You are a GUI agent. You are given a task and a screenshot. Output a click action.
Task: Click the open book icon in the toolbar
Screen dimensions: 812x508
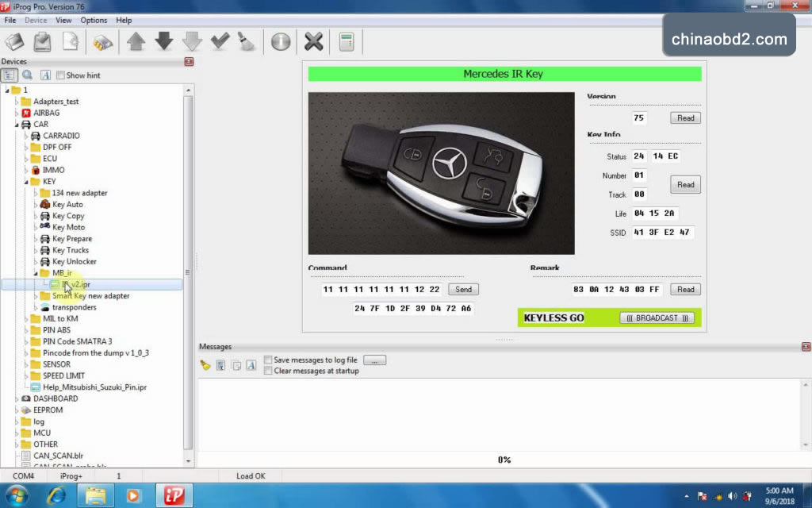14,42
